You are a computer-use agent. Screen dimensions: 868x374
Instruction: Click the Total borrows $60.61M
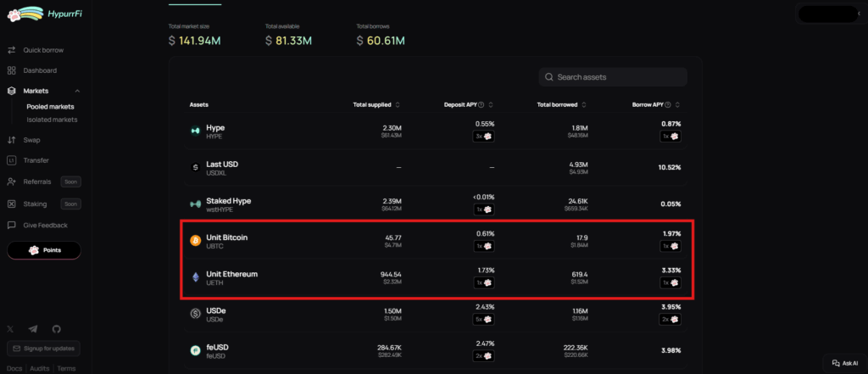pyautogui.click(x=381, y=41)
